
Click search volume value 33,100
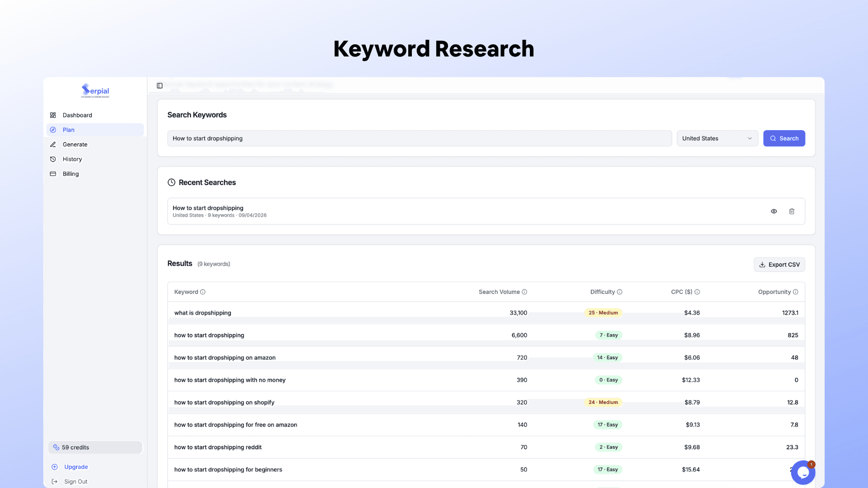click(x=518, y=313)
